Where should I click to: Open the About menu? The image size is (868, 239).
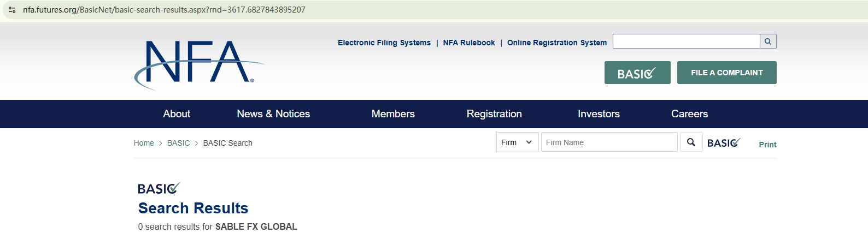177,114
